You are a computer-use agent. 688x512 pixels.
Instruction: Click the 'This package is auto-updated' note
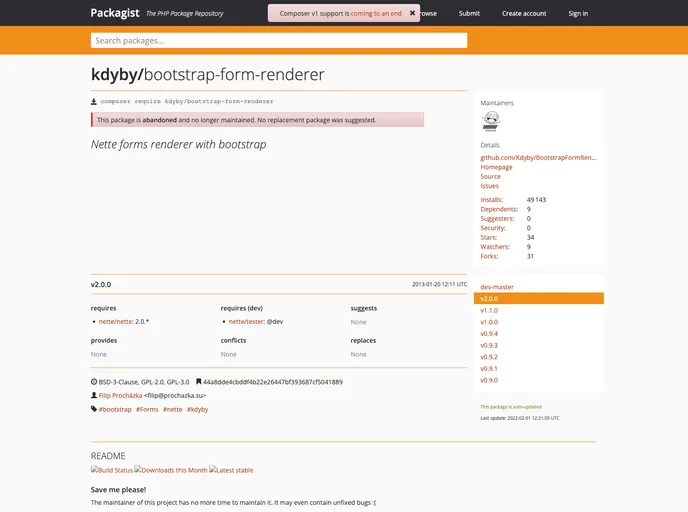pos(511,407)
